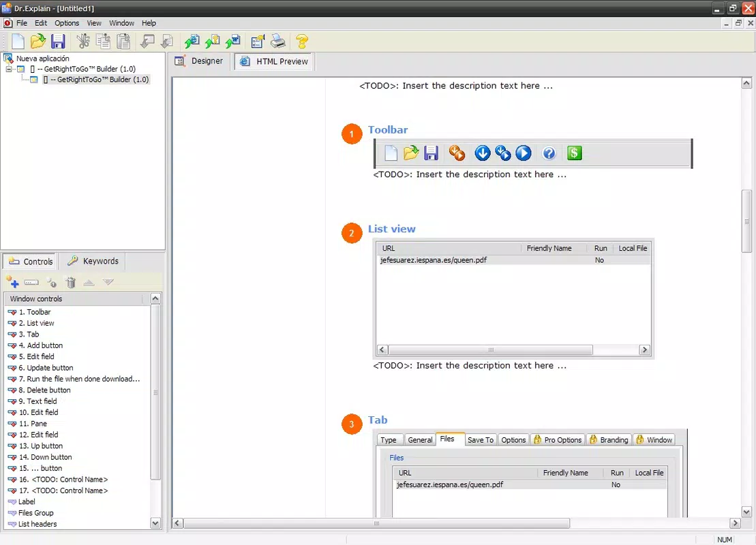Open project settings icon beside the printer
Screen dimensions: 756x545
(258, 42)
